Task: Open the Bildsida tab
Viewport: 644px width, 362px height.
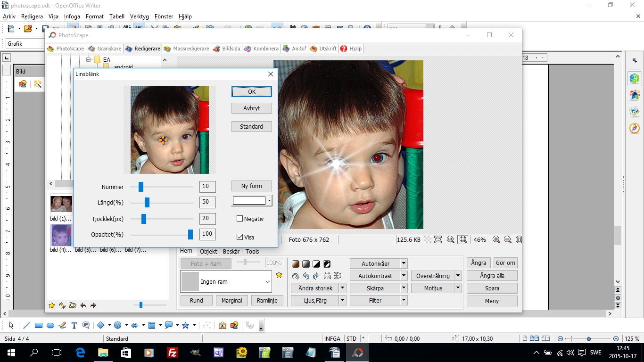Action: coord(227,49)
